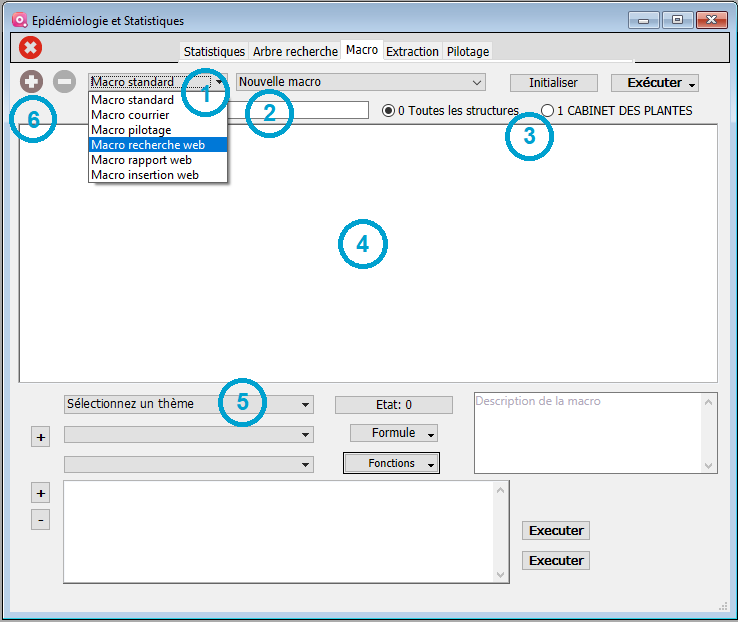Click the red circular close icon
The height and width of the screenshot is (622, 738).
pos(31,47)
